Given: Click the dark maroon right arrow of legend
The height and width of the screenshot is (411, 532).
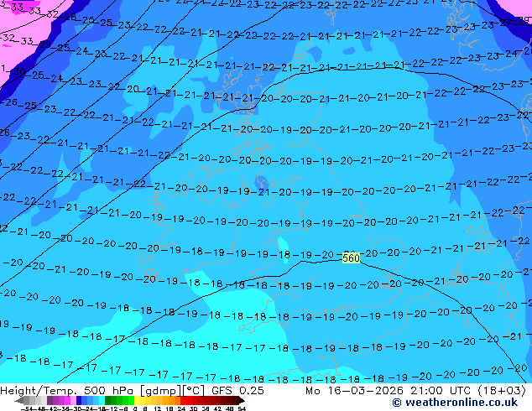Looking at the screenshot, I should pyautogui.click(x=242, y=401).
